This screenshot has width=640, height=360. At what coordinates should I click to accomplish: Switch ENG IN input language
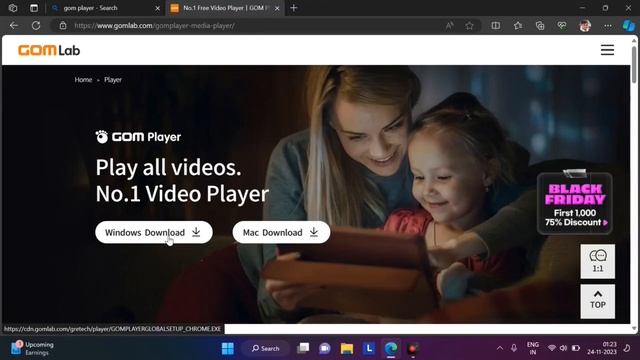pos(533,348)
